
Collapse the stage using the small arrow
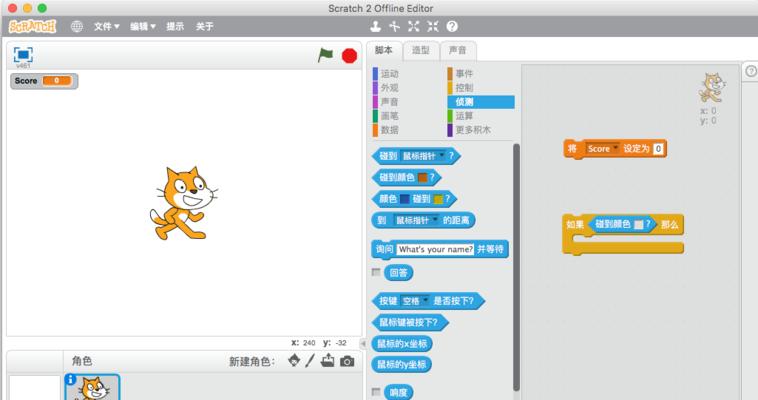pos(363,343)
